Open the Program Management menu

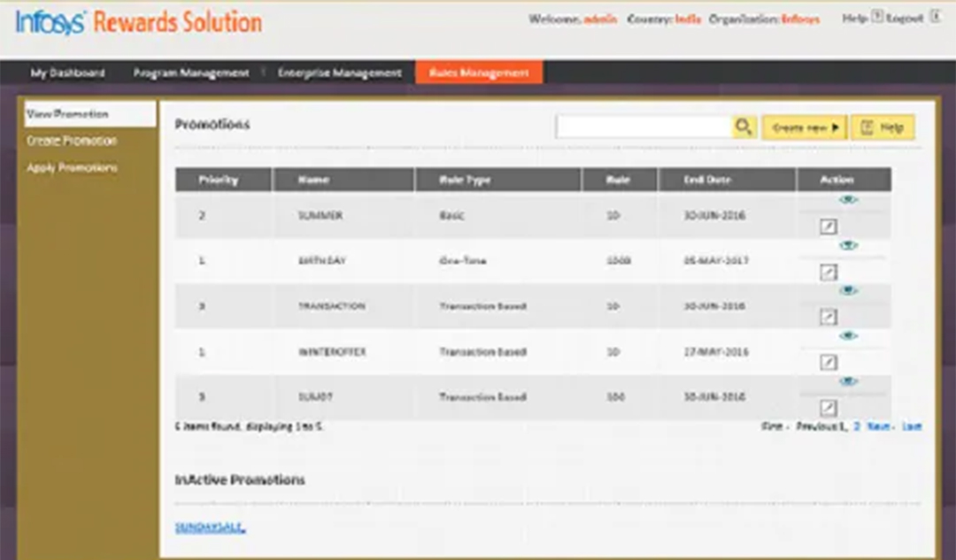pos(191,73)
